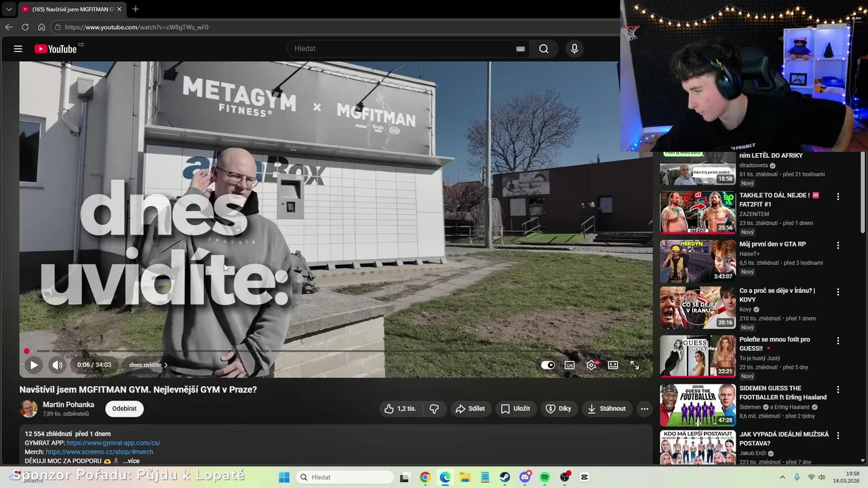Open video player settings gear

coord(591,365)
